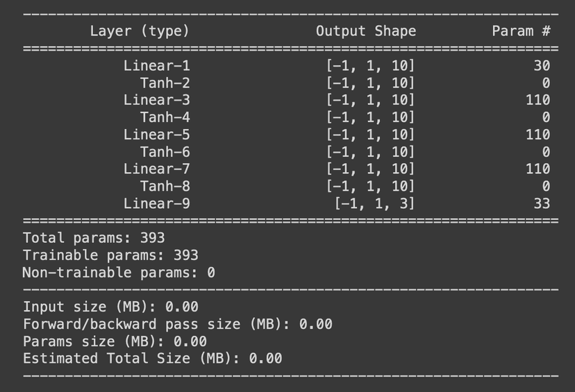Click the "Non-trainable params: 0" line

119,273
